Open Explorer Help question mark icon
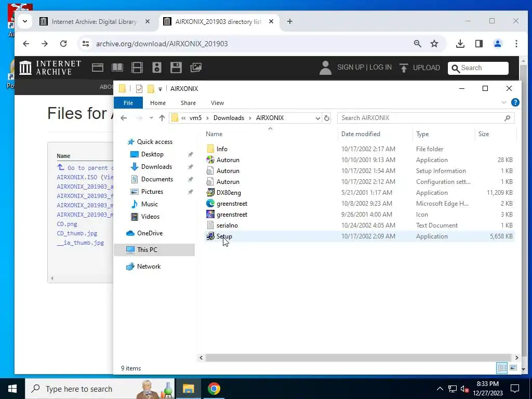Screen dimensions: 532x399 coord(515,102)
